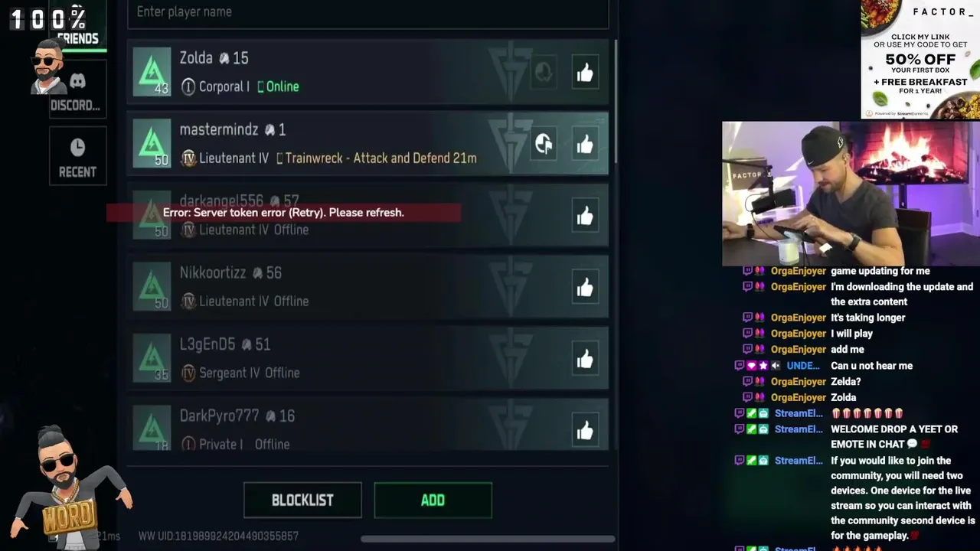Thumbs-up DarkPyro777's row

[585, 431]
